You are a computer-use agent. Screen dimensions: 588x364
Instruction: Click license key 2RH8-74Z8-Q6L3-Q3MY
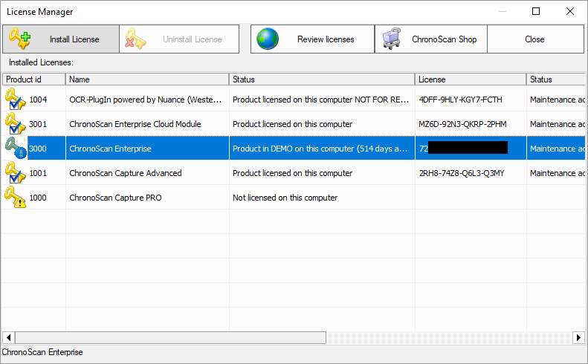tap(462, 173)
